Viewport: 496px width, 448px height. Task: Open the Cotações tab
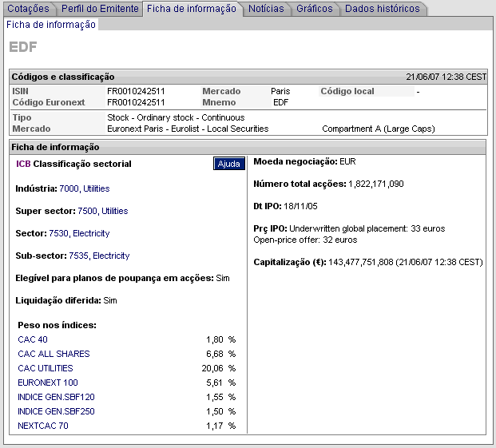[x=29, y=9]
